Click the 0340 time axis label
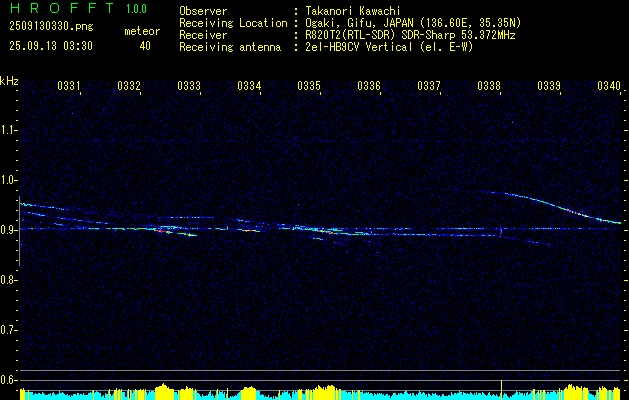 tap(609, 86)
